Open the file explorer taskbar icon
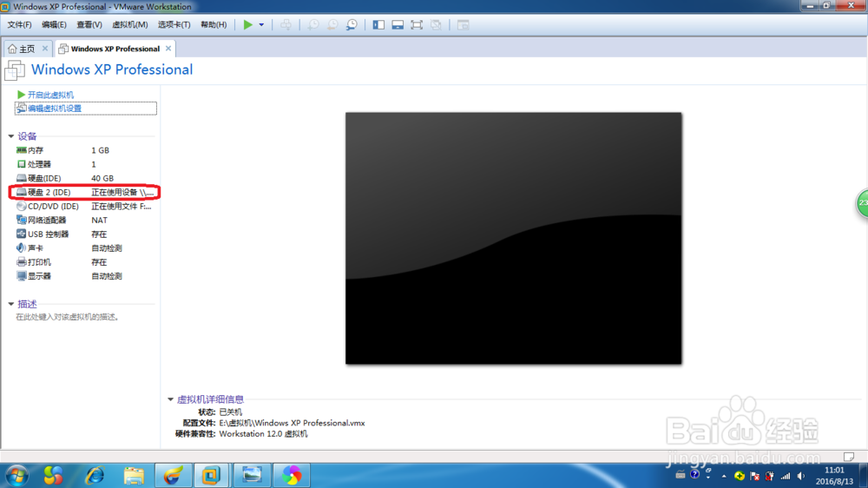 click(134, 475)
